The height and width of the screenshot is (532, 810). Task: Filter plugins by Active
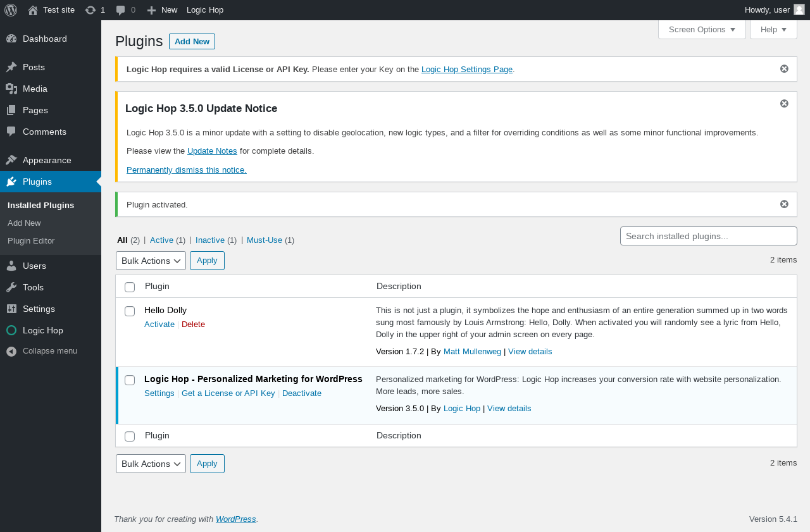(x=161, y=240)
